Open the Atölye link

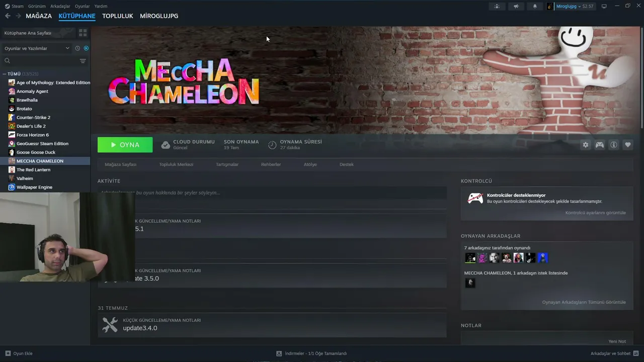click(x=310, y=164)
